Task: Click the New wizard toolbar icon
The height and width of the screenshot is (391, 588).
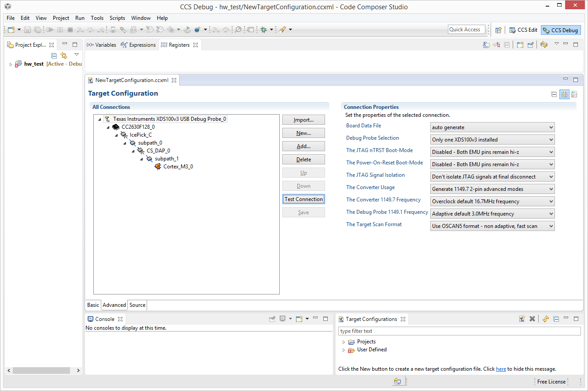Action: click(x=11, y=30)
